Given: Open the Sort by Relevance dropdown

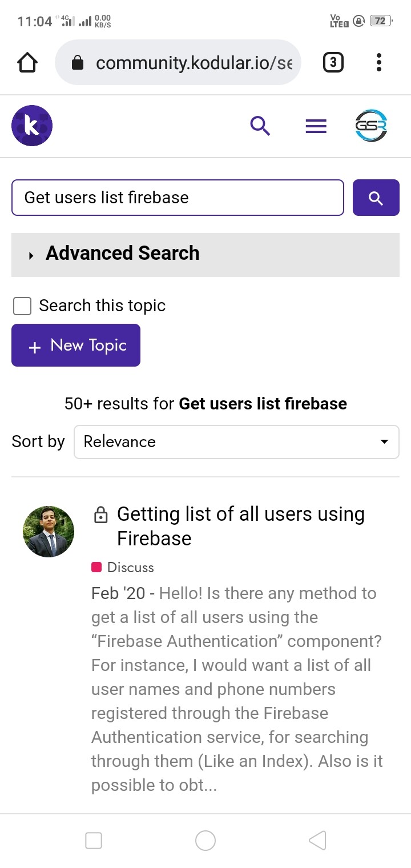Looking at the screenshot, I should tap(236, 441).
